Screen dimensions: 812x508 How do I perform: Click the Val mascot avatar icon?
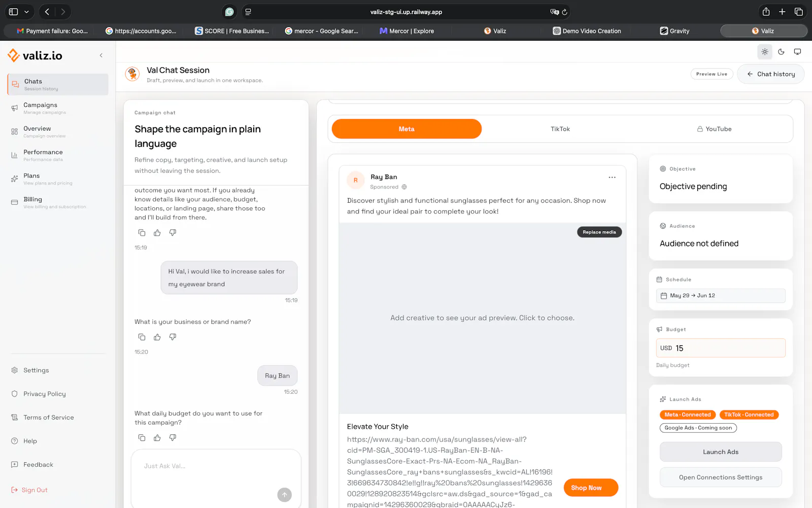click(x=132, y=74)
